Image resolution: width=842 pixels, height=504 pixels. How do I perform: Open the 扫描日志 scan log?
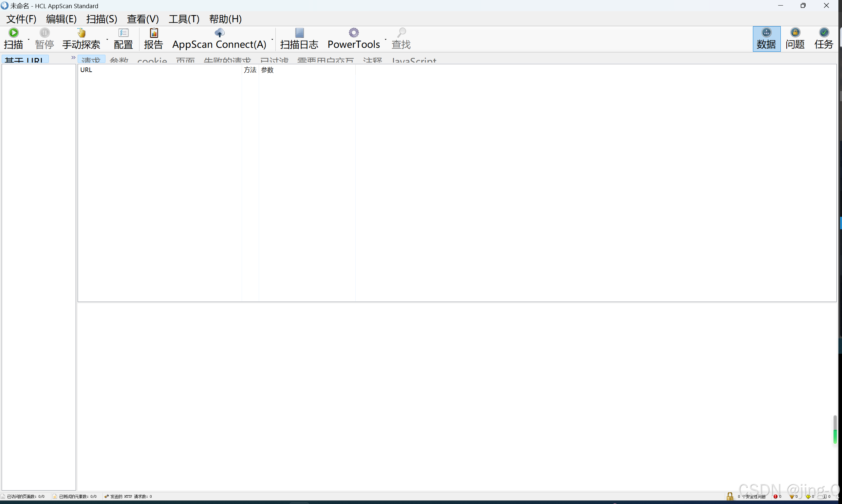pyautogui.click(x=299, y=38)
